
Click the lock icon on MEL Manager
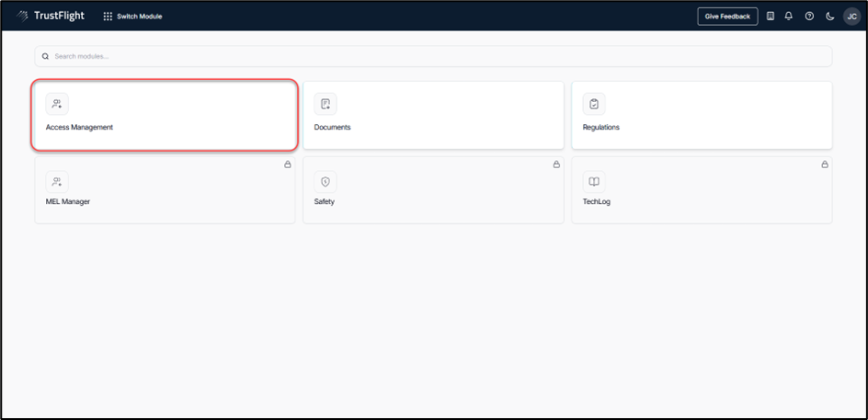coord(288,165)
